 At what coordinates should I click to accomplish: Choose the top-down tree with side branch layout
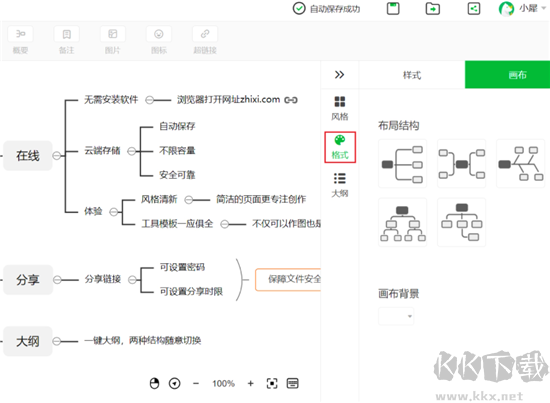(x=461, y=222)
